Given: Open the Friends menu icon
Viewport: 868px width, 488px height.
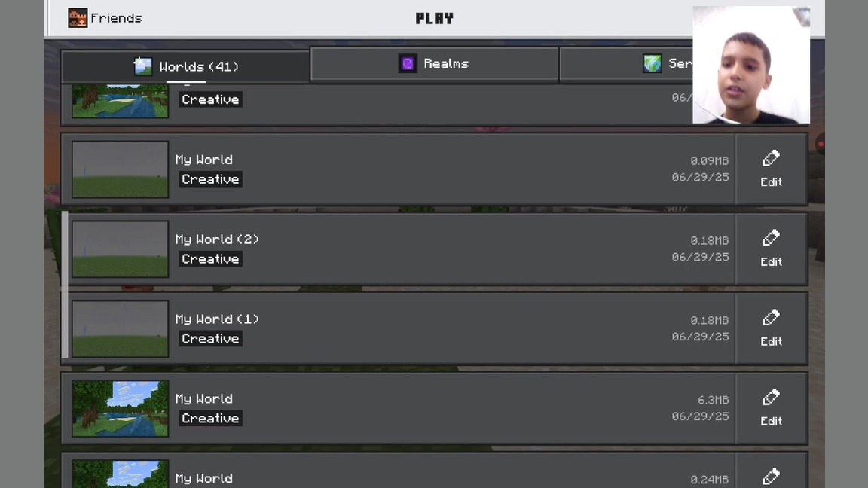Looking at the screenshot, I should tap(78, 18).
